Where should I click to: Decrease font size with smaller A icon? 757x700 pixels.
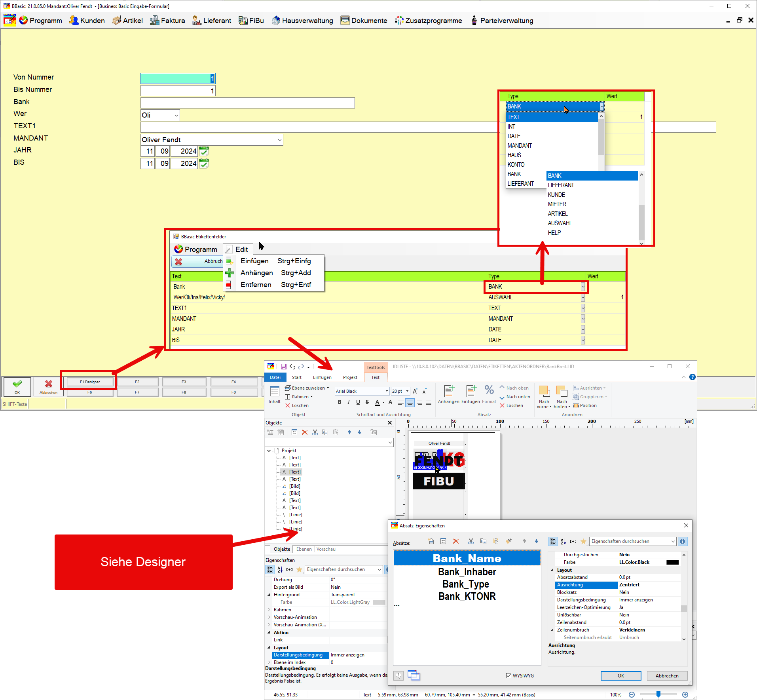[x=425, y=391]
